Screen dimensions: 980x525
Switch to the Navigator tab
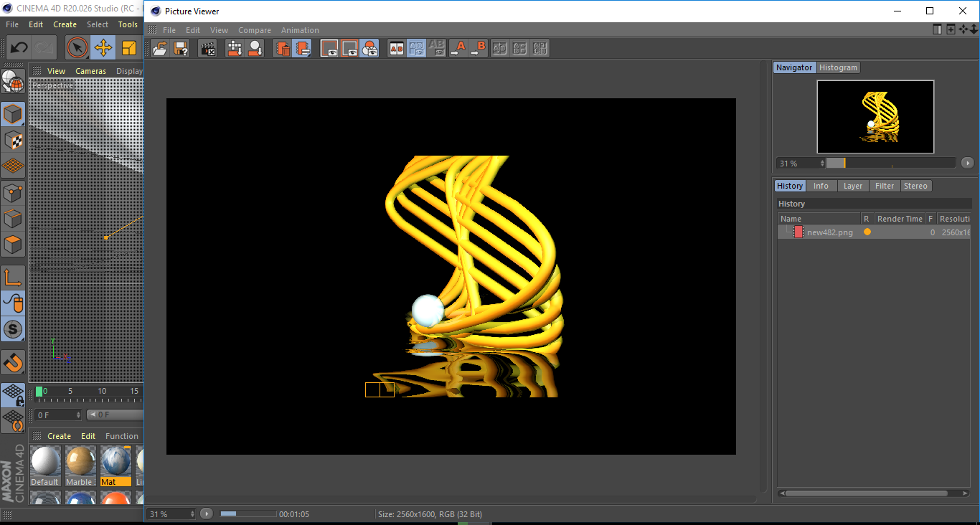(794, 67)
